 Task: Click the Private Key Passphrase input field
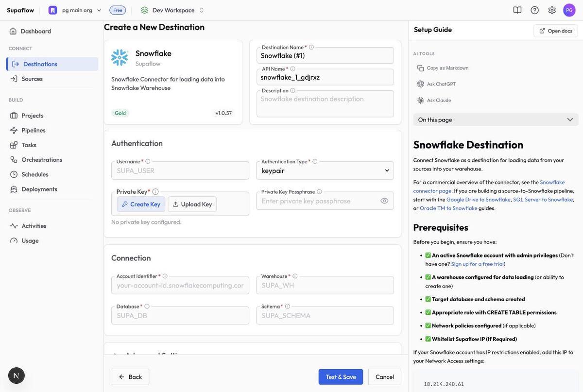coord(325,201)
